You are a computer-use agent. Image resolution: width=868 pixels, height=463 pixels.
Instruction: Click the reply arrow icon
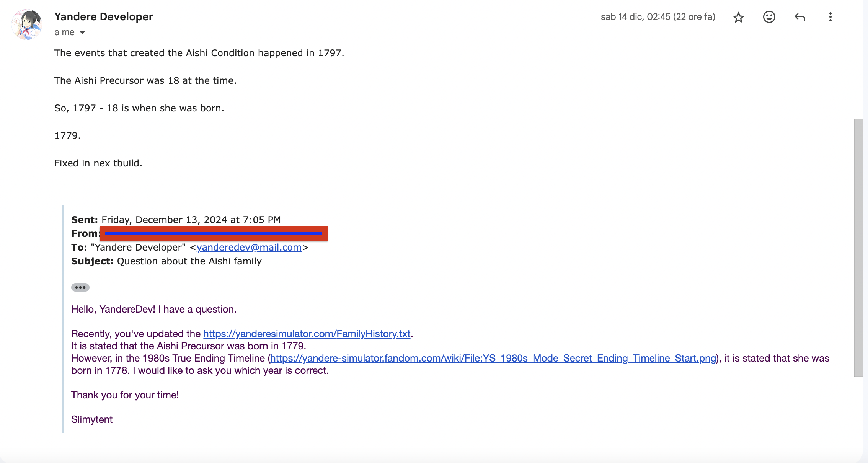800,17
